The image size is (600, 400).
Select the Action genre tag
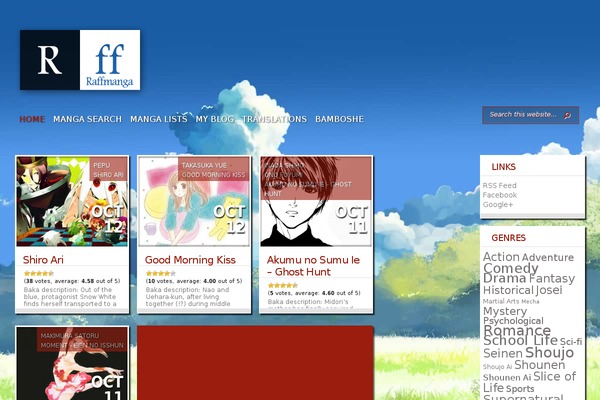(501, 257)
